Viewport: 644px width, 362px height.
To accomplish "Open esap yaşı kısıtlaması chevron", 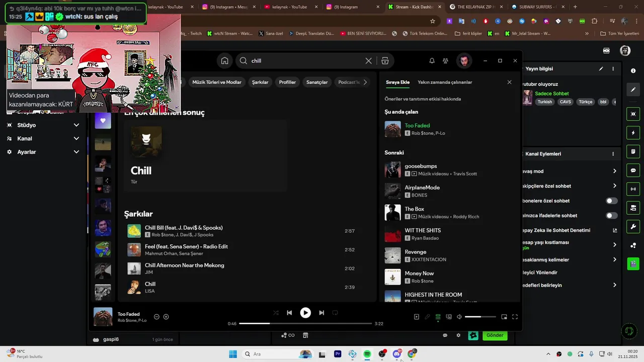I will coord(614,245).
